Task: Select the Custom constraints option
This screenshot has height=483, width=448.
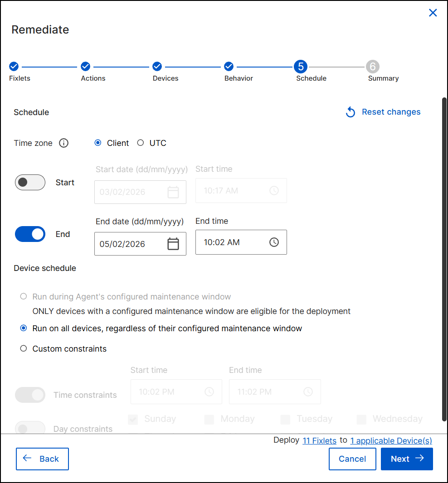Action: point(24,349)
